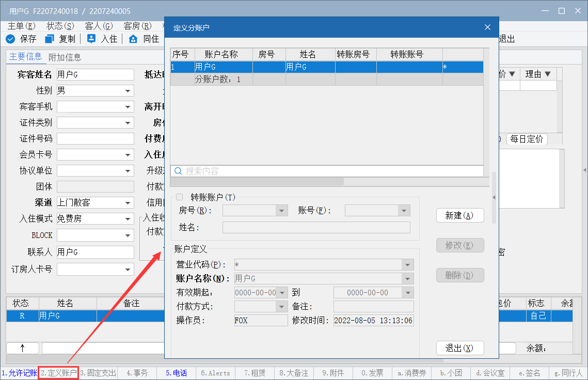This screenshot has height=380, width=588.
Task: Click the magnifier icon in 搜索内容 box
Action: [x=178, y=171]
